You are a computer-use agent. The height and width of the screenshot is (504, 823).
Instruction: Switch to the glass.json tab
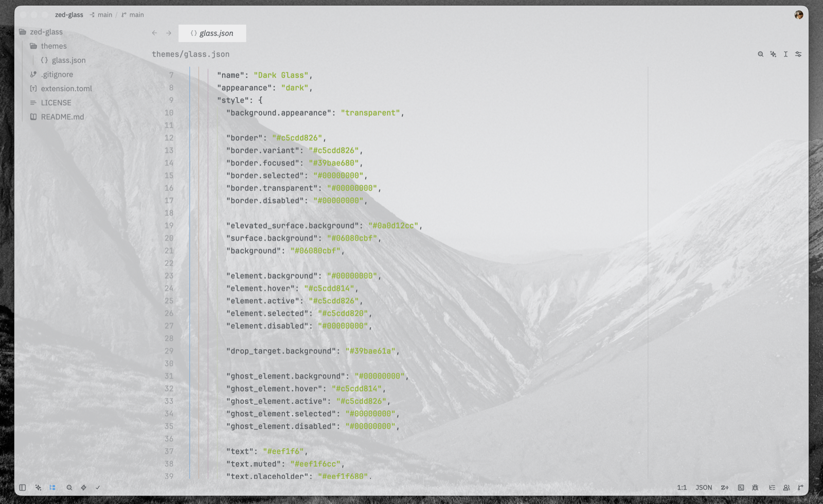click(x=212, y=33)
